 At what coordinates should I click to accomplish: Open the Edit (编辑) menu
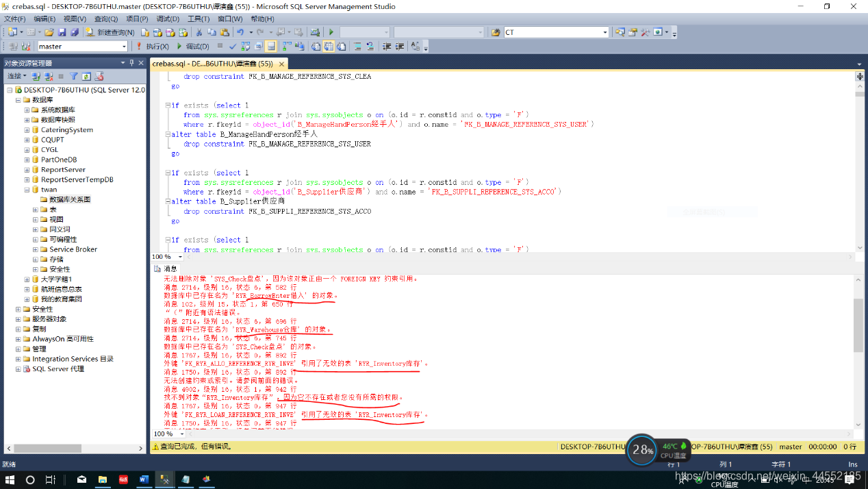click(x=44, y=19)
